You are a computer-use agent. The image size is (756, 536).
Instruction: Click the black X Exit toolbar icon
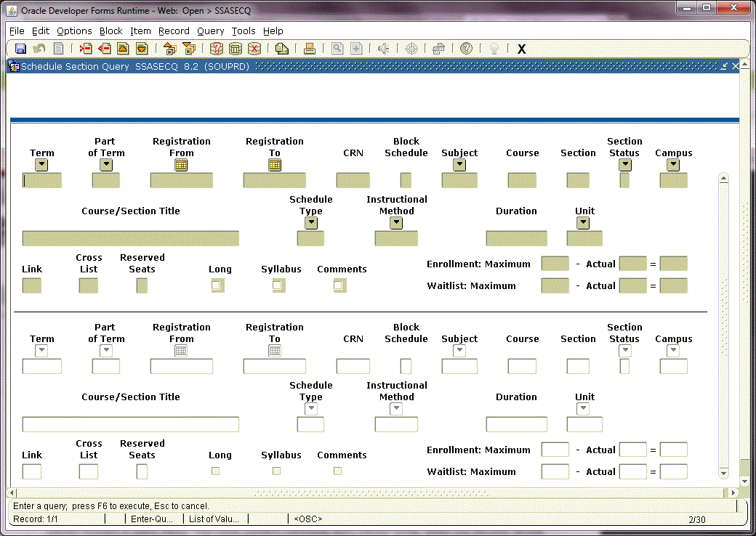521,49
